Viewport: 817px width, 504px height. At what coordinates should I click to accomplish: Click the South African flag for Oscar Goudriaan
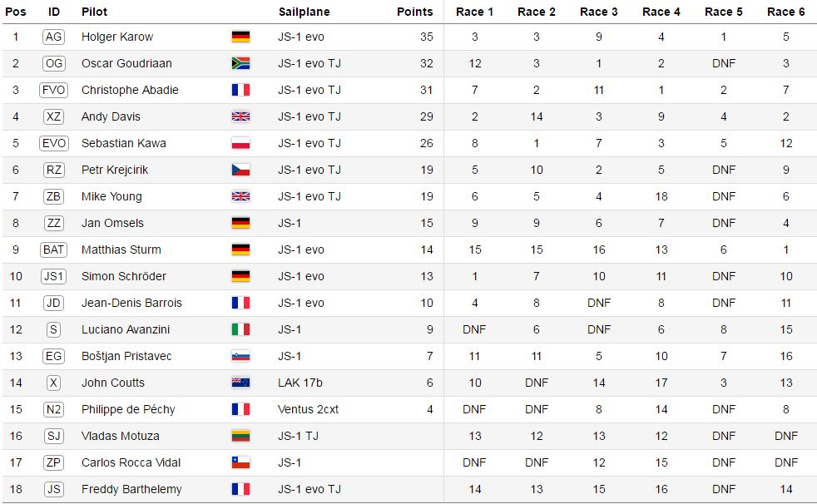pyautogui.click(x=240, y=63)
